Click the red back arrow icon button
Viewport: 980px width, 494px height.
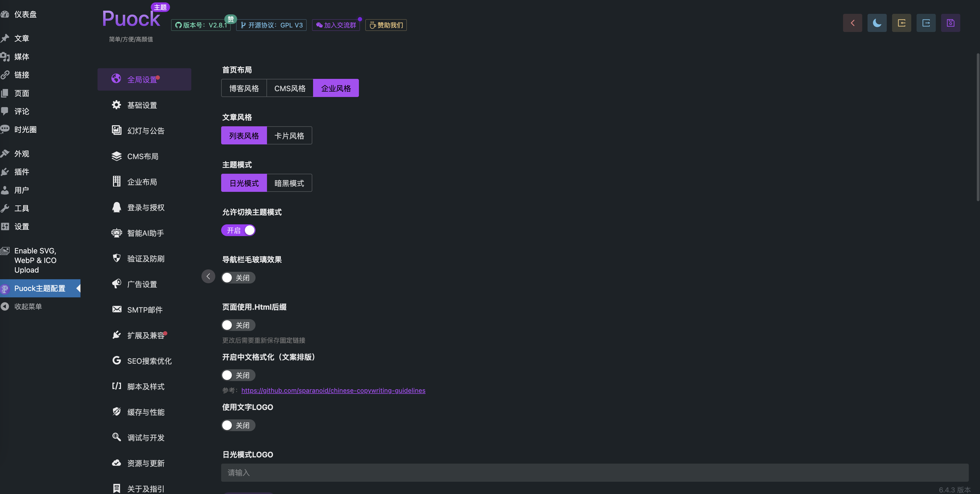[852, 23]
